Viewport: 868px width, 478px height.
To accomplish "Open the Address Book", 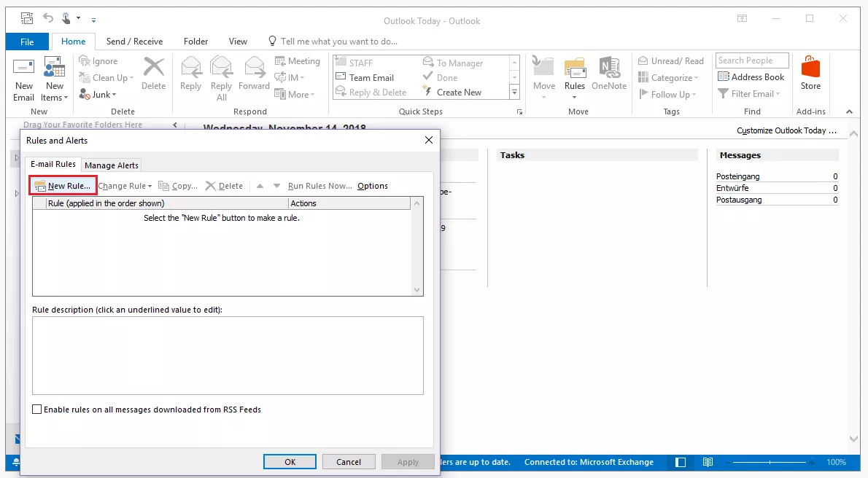I will [751, 77].
